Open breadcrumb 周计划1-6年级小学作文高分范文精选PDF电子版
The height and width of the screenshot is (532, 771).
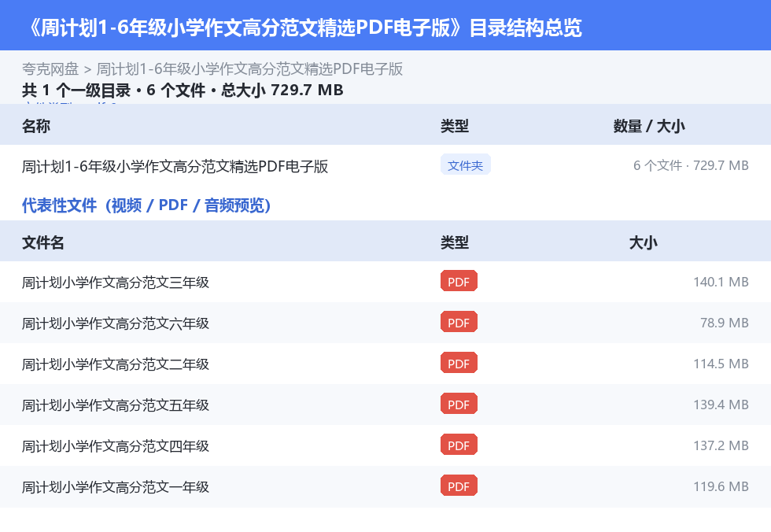pyautogui.click(x=249, y=68)
